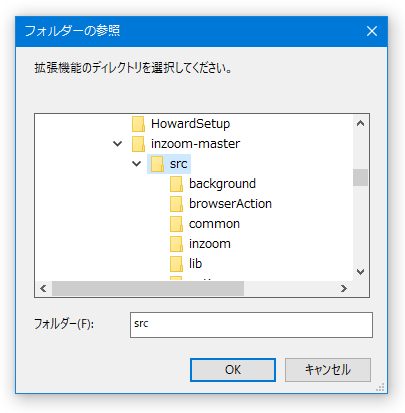
Task: Click the src folder icon
Action: point(157,164)
